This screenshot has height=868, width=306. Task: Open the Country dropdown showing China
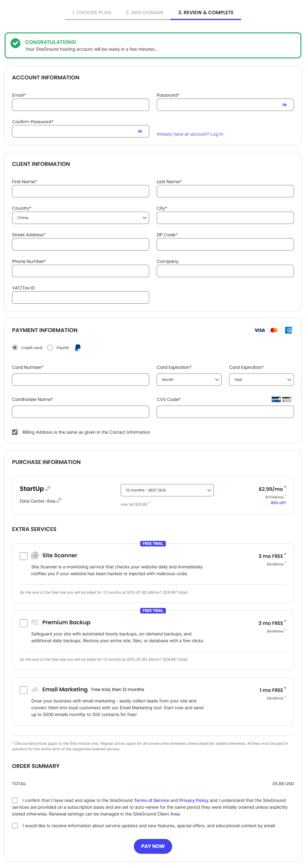[x=81, y=218]
